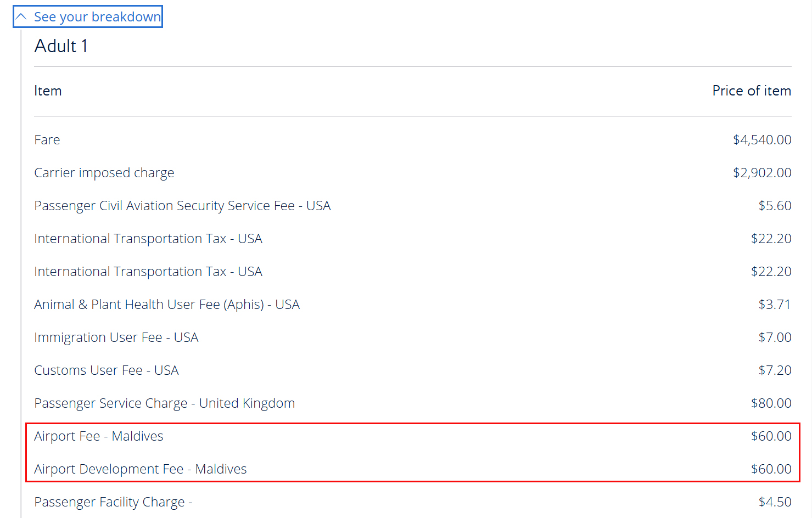Select Passenger Service Charge - United Kingdom
The image size is (812, 518).
(165, 403)
